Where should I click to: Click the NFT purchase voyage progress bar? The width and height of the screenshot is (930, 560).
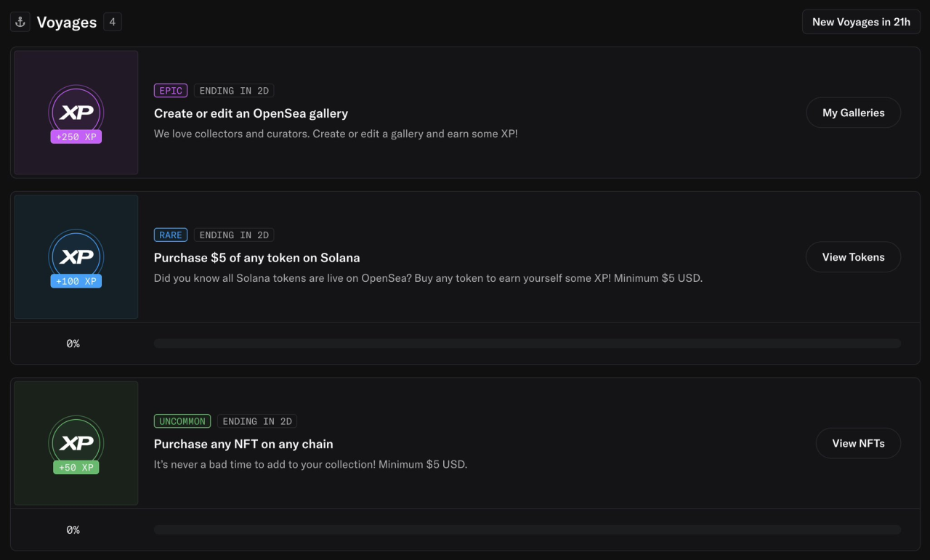527,530
